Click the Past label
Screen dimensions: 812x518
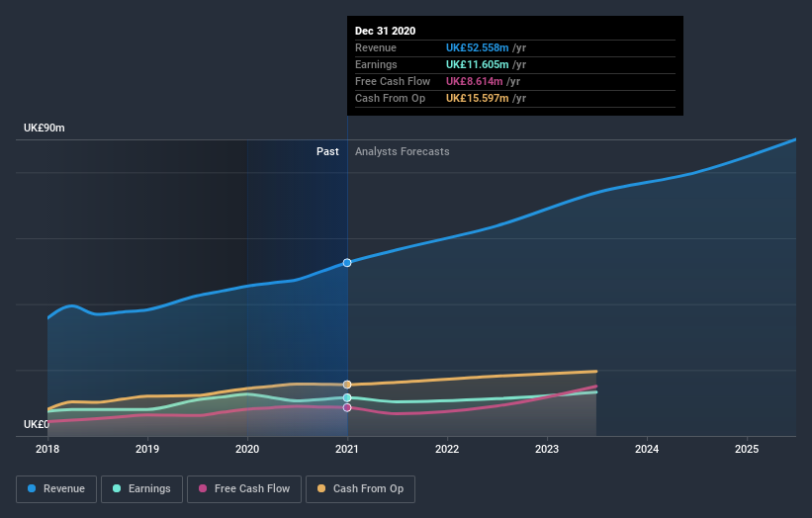tap(327, 151)
